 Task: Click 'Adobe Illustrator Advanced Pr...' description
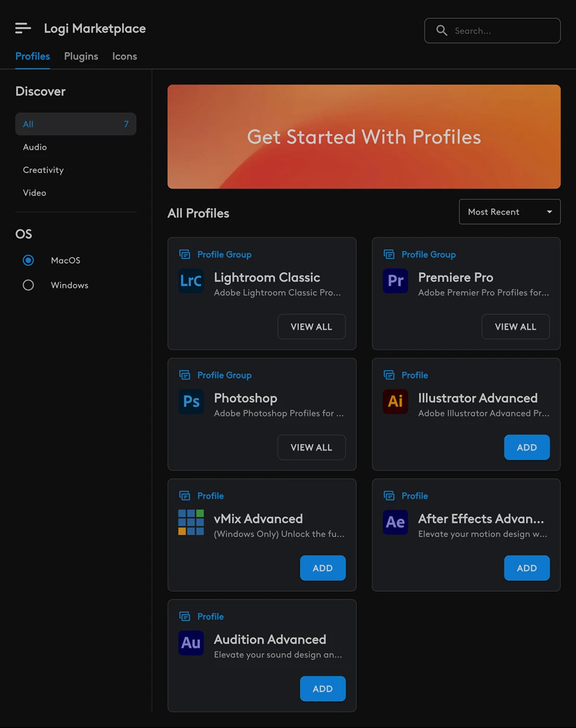pyautogui.click(x=483, y=413)
